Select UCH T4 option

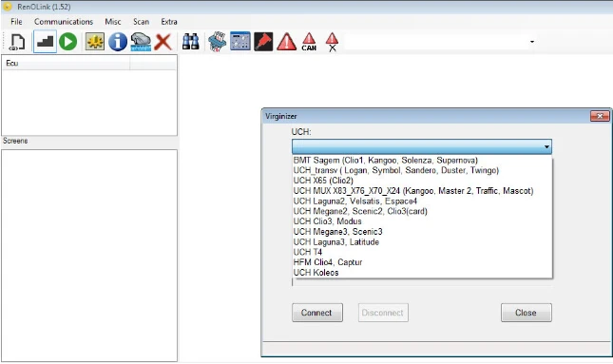(x=422, y=252)
